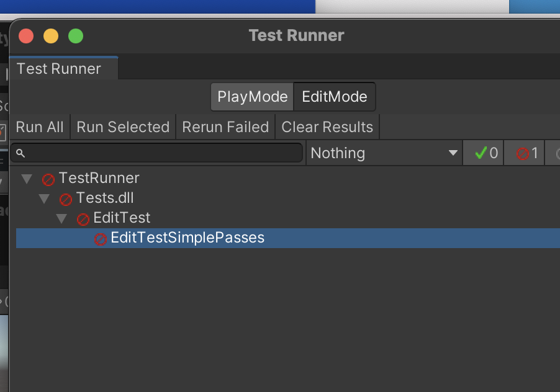This screenshot has width=560, height=392.
Task: Click the failed icon next to Tests.dll
Action: coord(66,199)
